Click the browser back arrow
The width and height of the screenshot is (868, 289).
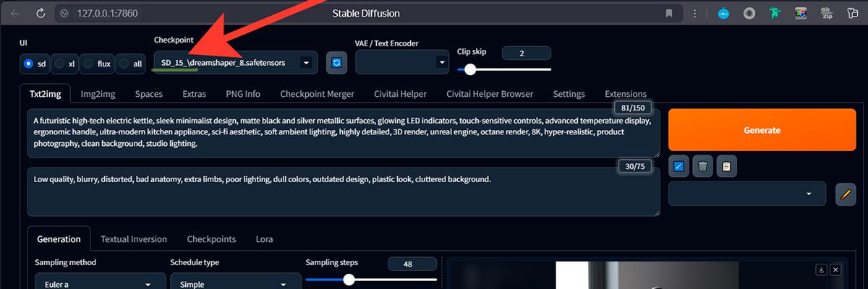[15, 13]
